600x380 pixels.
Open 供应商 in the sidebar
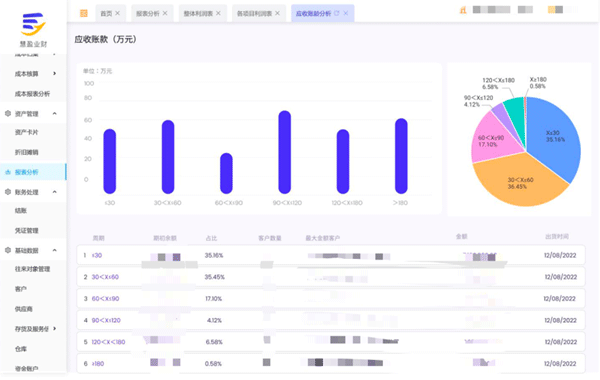point(24,309)
